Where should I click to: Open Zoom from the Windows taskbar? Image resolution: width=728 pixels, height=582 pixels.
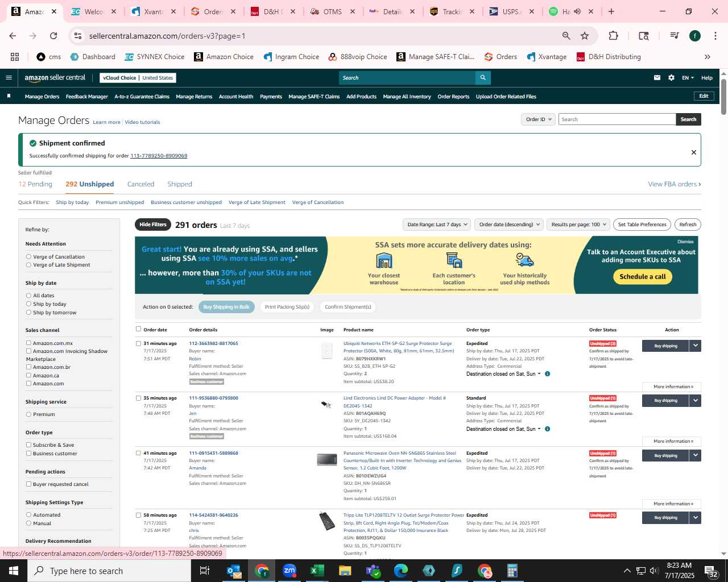289,571
